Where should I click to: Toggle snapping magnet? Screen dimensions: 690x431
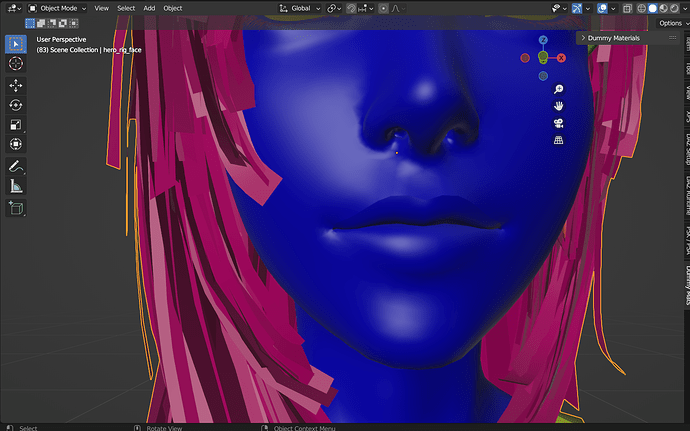pos(351,8)
